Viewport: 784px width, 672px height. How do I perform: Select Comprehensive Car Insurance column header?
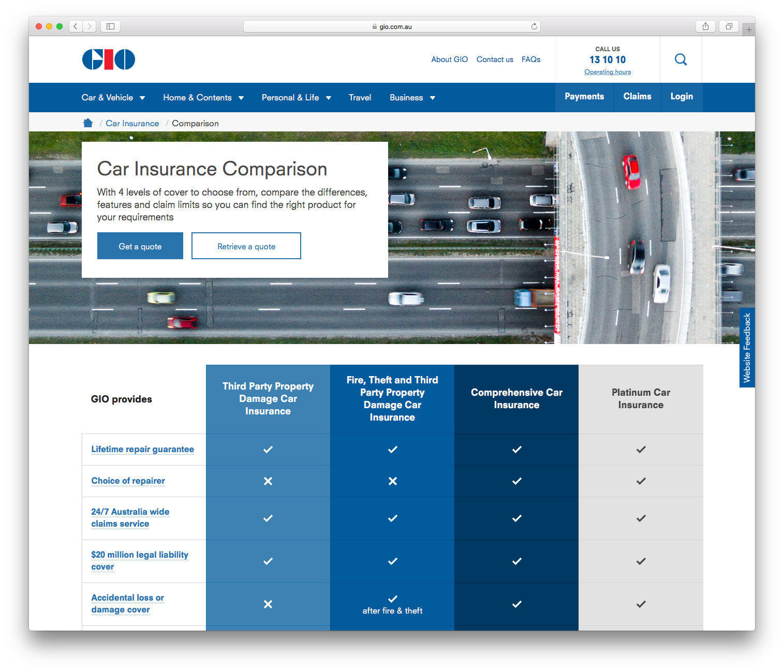[x=516, y=399]
